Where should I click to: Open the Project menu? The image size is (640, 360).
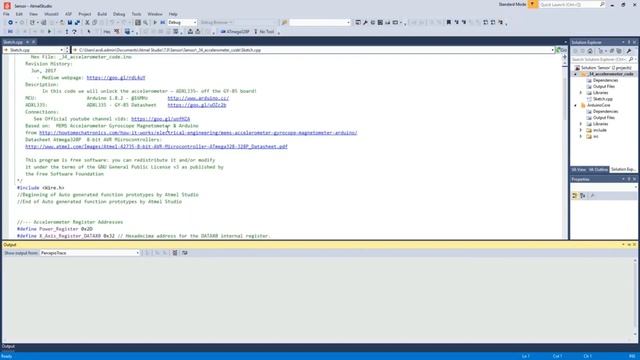[85, 14]
